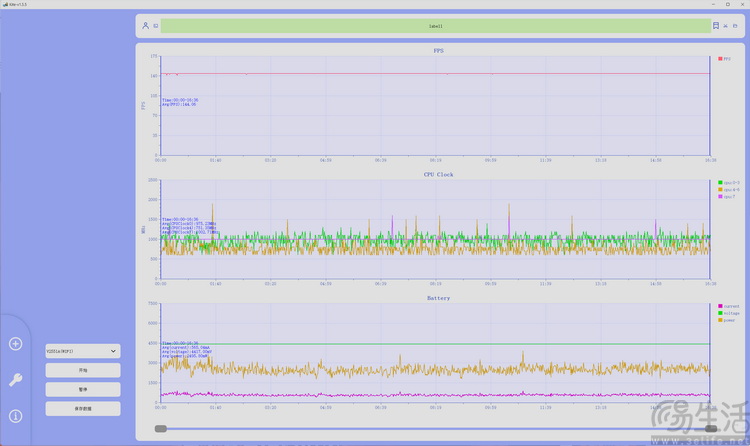Click the 保存数据 (Save data) button
Image resolution: width=750 pixels, height=446 pixels.
coord(83,408)
